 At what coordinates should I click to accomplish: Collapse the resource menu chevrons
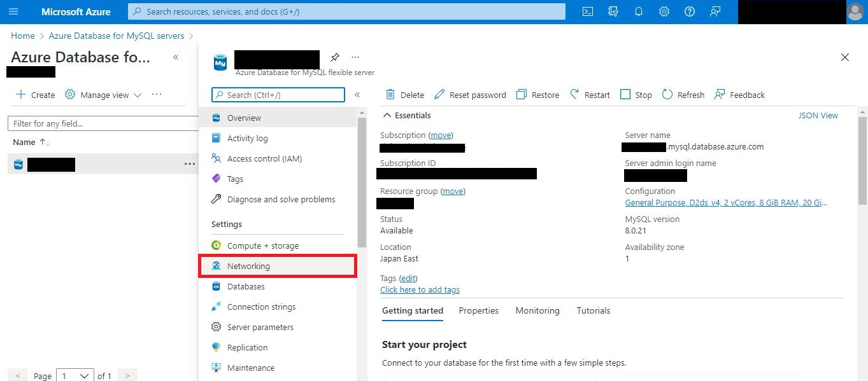coord(357,95)
